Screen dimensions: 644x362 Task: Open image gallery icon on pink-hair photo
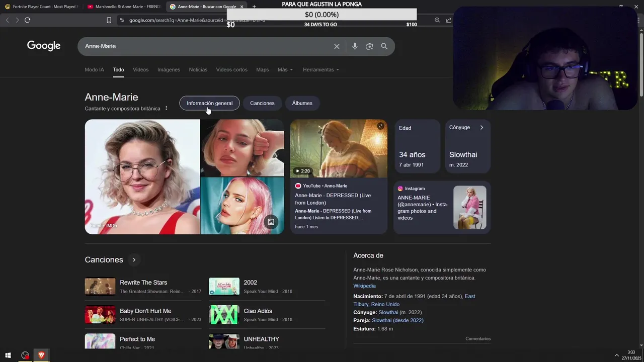coord(271,222)
